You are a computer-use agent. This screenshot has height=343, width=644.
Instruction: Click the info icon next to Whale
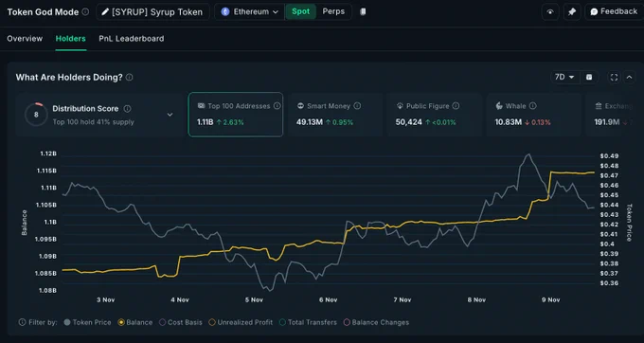(532, 106)
